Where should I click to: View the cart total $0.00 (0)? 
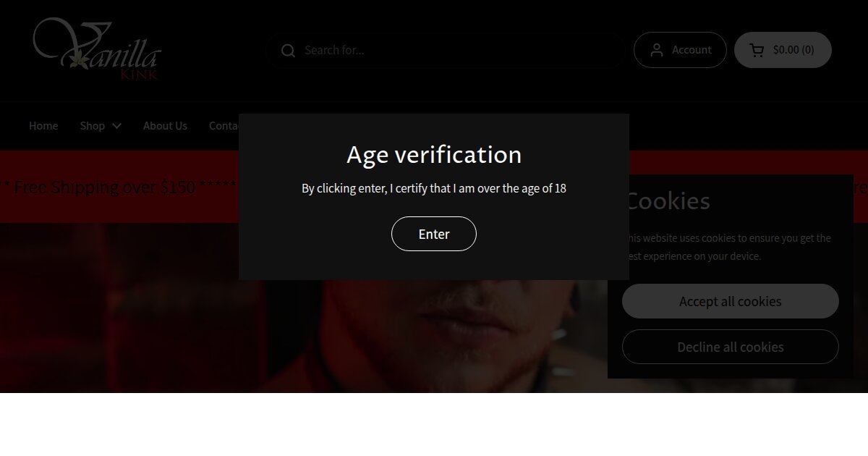click(x=793, y=50)
